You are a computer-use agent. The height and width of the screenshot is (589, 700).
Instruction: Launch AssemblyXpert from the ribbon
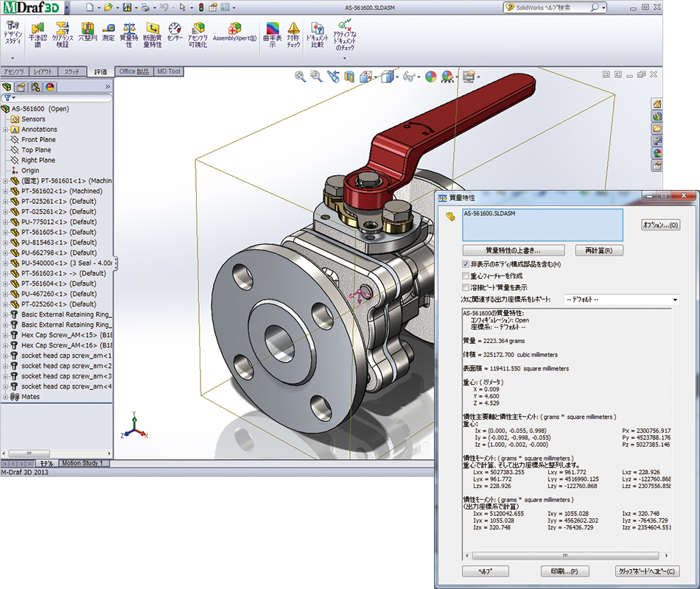pyautogui.click(x=234, y=31)
